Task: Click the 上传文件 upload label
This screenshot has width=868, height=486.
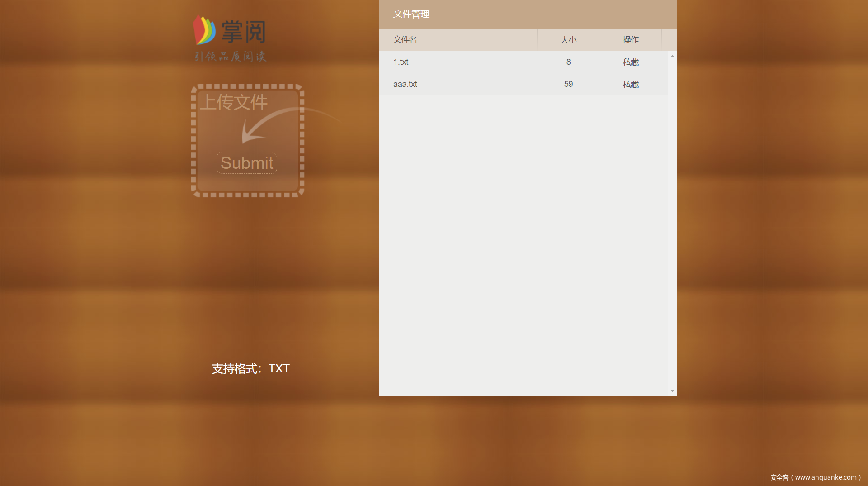Action: pyautogui.click(x=234, y=102)
